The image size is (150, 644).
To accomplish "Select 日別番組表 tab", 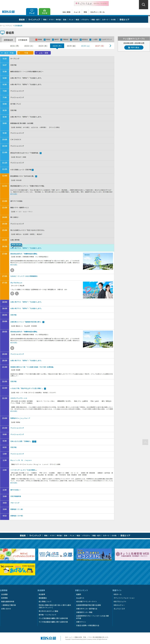I will [22, 40].
